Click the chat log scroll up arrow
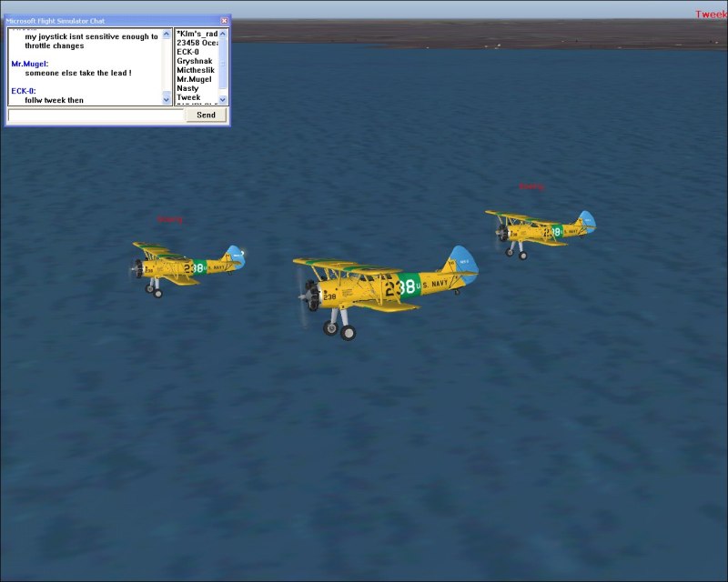Image resolution: width=728 pixels, height=582 pixels. 167,35
